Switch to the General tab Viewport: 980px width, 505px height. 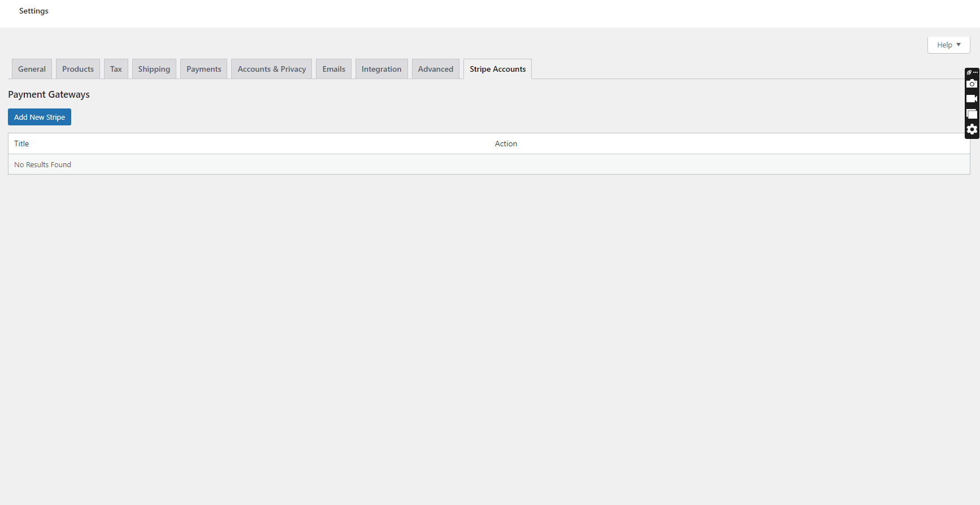32,69
